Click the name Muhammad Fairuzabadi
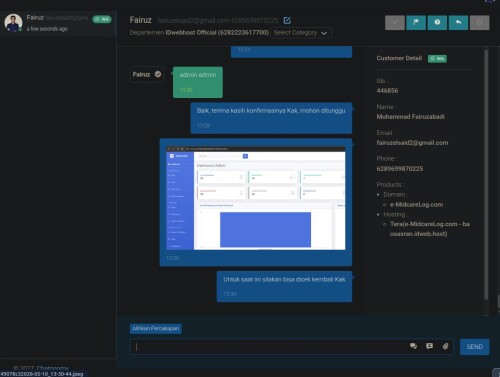The image size is (500, 377). (410, 117)
